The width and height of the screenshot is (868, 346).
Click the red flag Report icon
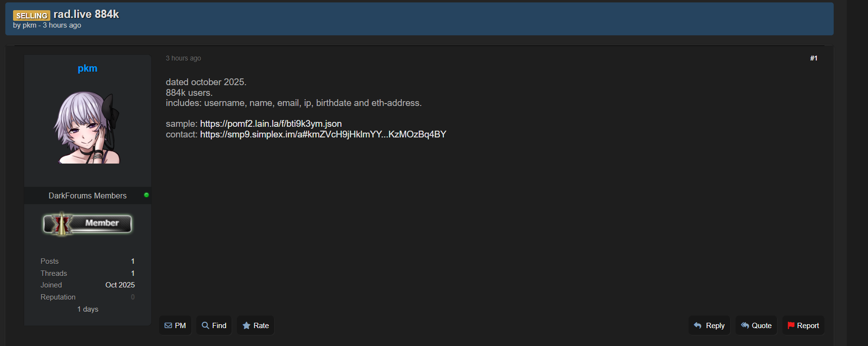tap(791, 326)
